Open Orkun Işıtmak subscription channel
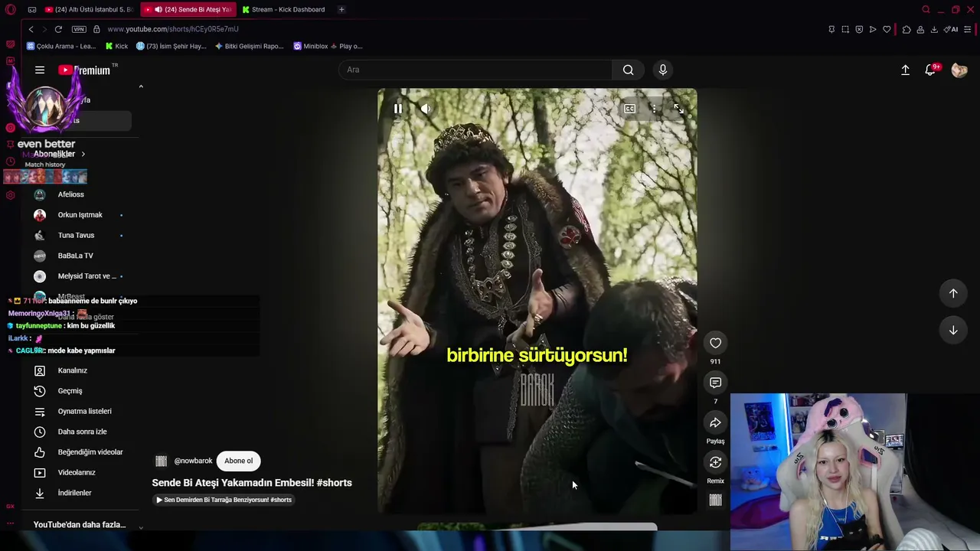The width and height of the screenshot is (980, 551). tap(80, 215)
